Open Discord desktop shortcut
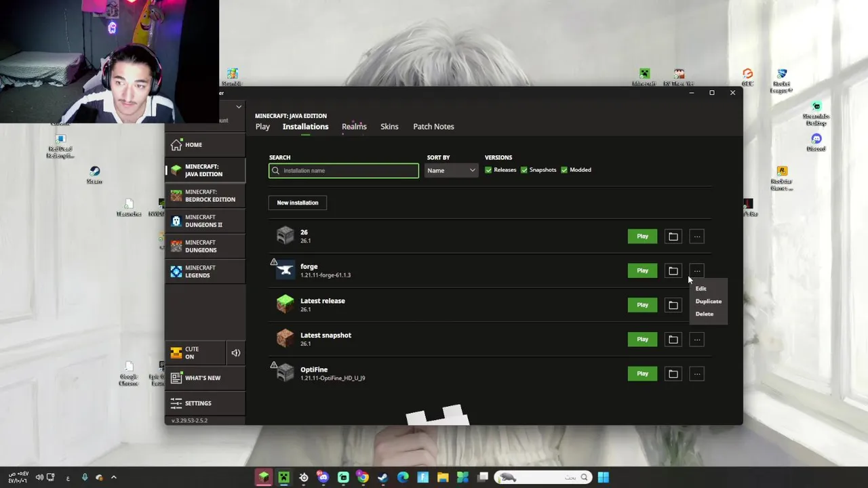 816,142
